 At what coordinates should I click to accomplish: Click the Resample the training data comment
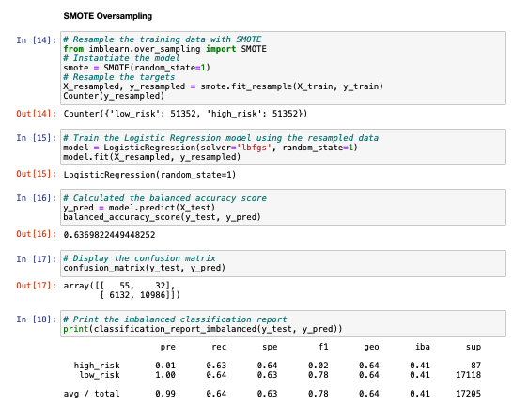[x=163, y=39]
